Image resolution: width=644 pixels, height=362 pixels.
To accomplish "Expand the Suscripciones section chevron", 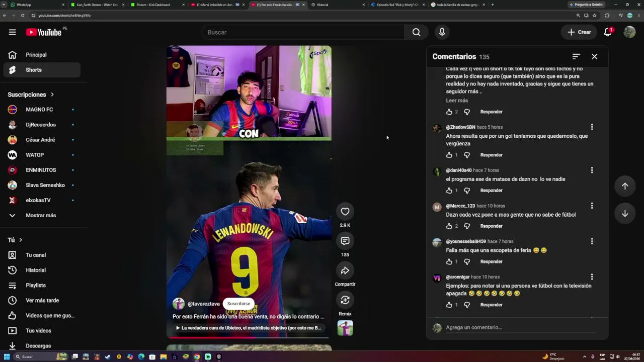I will point(52,95).
